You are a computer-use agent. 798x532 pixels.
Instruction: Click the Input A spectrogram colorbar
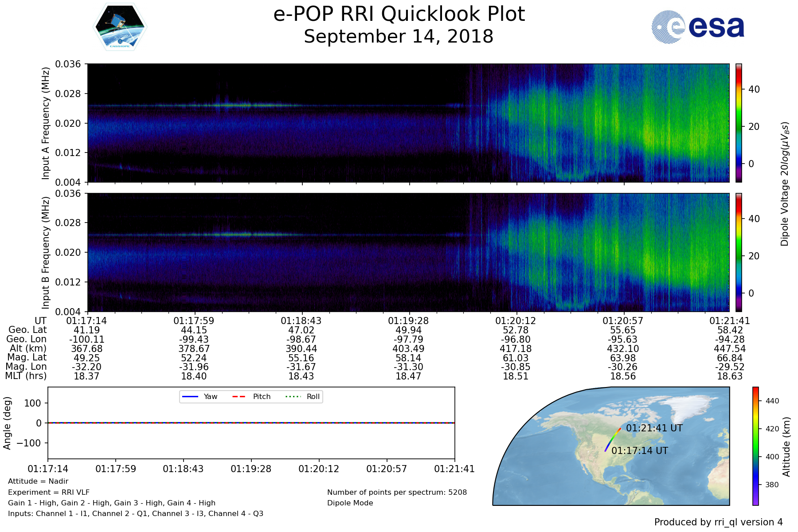tap(739, 123)
